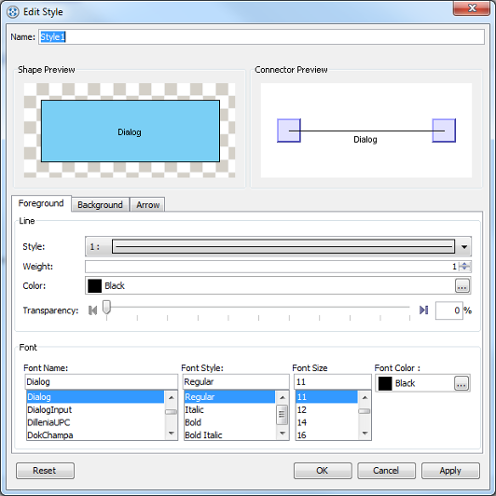The height and width of the screenshot is (496, 496).
Task: Jump transparency to maximum with the right-end icon
Action: pos(424,310)
